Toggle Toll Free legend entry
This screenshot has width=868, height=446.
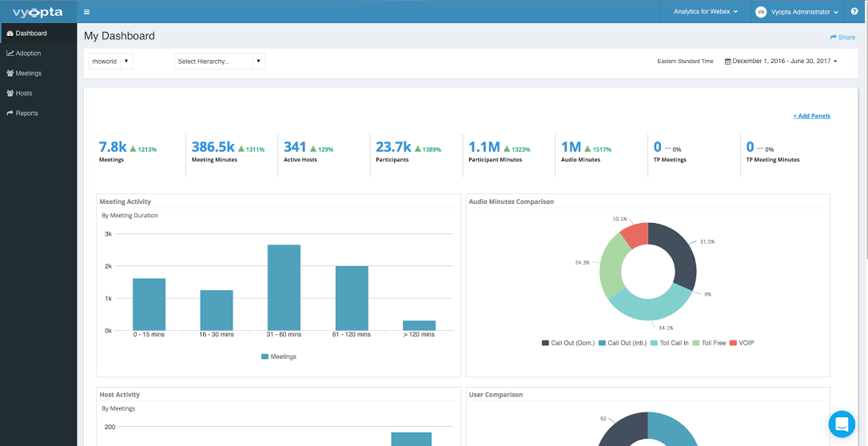coord(709,343)
